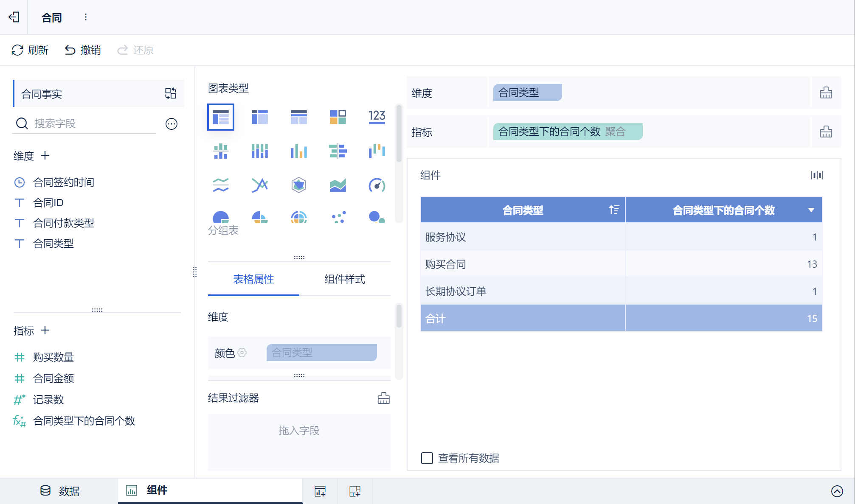This screenshot has width=855, height=504.
Task: Clear the 维度 shelf with its broom icon
Action: tap(826, 92)
